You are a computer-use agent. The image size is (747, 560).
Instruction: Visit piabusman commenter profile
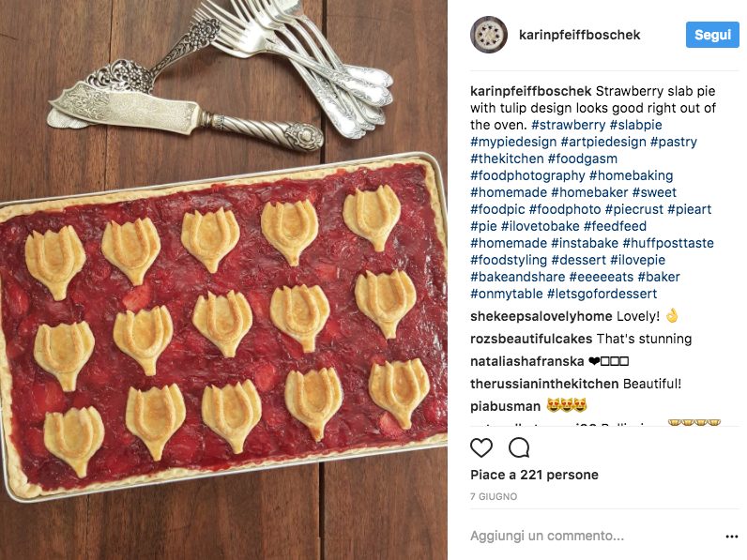[x=506, y=406]
